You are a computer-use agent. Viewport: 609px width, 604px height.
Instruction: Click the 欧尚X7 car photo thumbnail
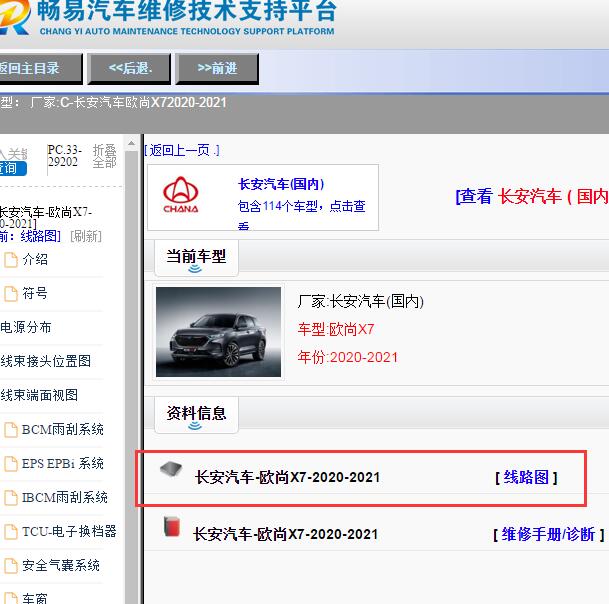point(218,332)
